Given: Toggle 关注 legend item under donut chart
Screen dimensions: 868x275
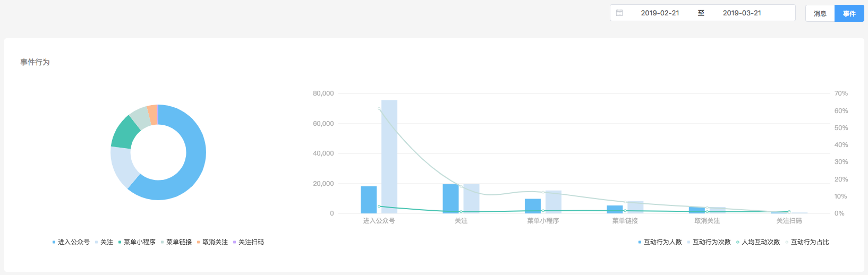Looking at the screenshot, I should [x=106, y=242].
